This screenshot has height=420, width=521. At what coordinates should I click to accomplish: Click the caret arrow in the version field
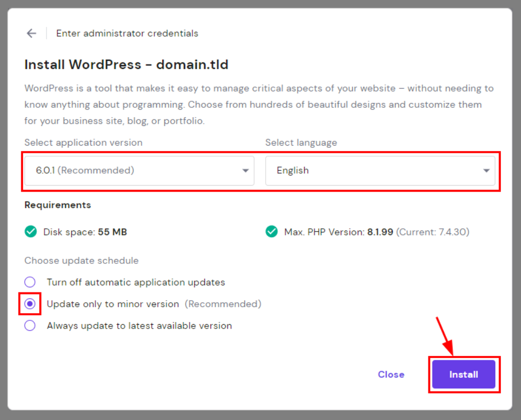click(245, 171)
